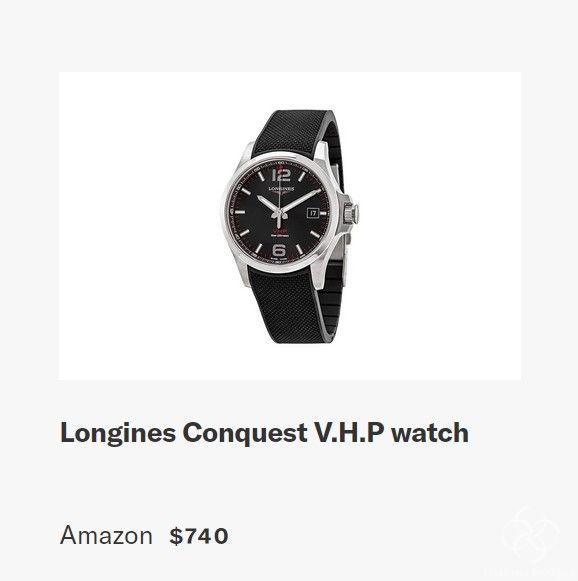This screenshot has width=578, height=581.
Task: Click the faint watermark logo in corner
Action: coord(531,534)
